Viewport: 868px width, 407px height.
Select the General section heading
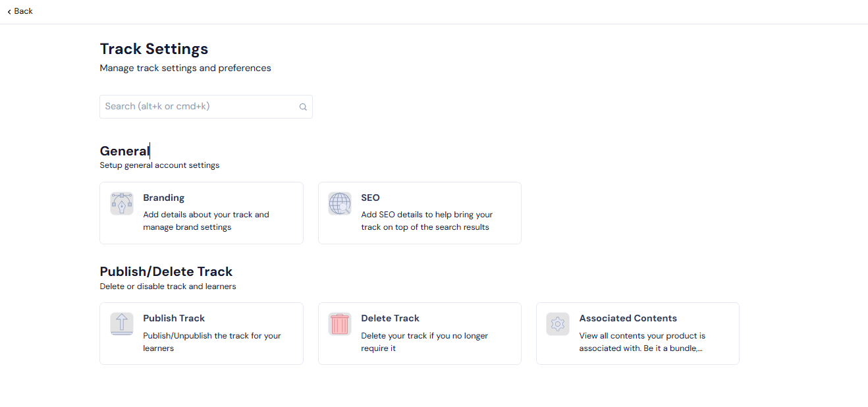click(x=124, y=151)
